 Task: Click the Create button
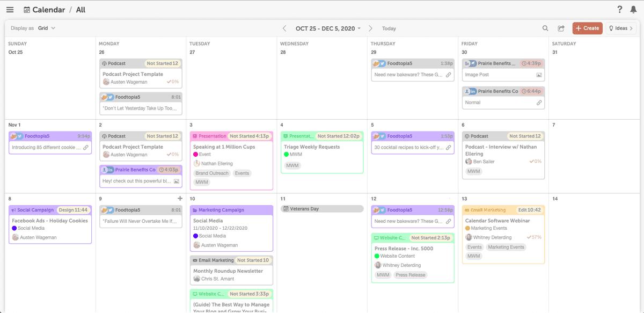tap(587, 28)
